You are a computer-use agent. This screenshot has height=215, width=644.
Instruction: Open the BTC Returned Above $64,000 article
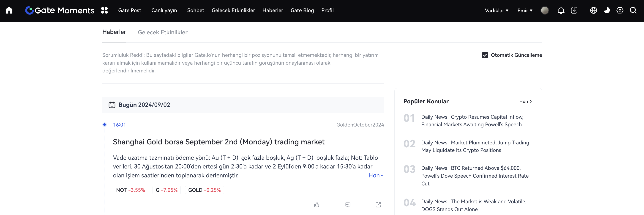[x=475, y=176]
